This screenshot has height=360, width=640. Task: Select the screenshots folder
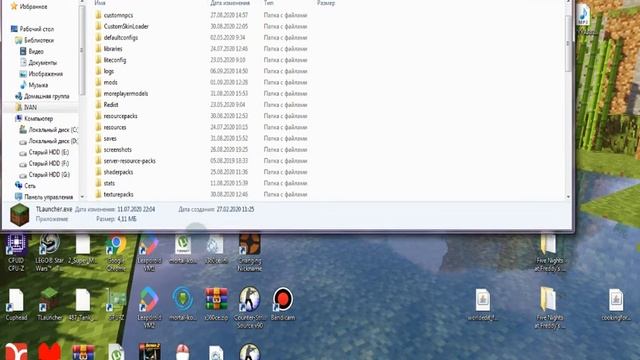tap(118, 150)
